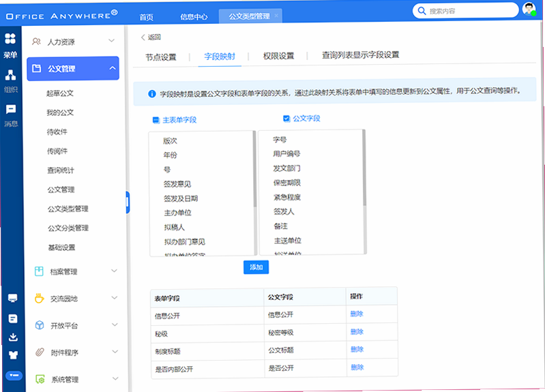
Task: Open 公文分类管理 in the sidebar
Action: click(x=68, y=228)
